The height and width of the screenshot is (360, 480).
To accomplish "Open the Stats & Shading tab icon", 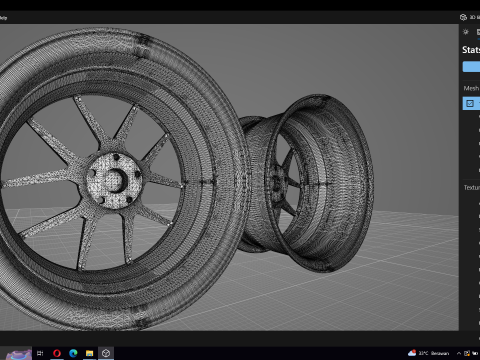I will [478, 32].
